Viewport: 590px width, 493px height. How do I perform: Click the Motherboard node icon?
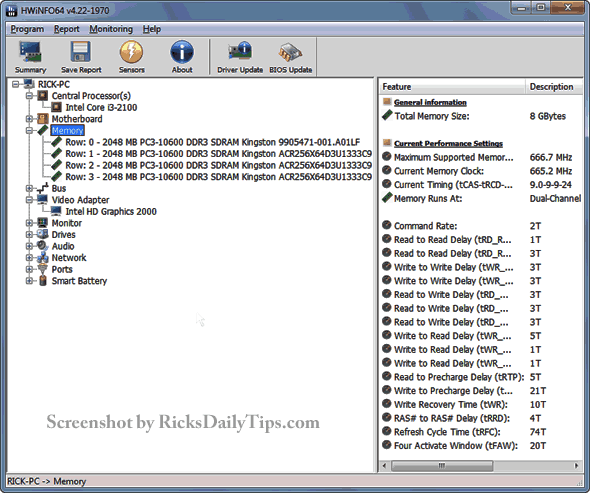(43, 119)
